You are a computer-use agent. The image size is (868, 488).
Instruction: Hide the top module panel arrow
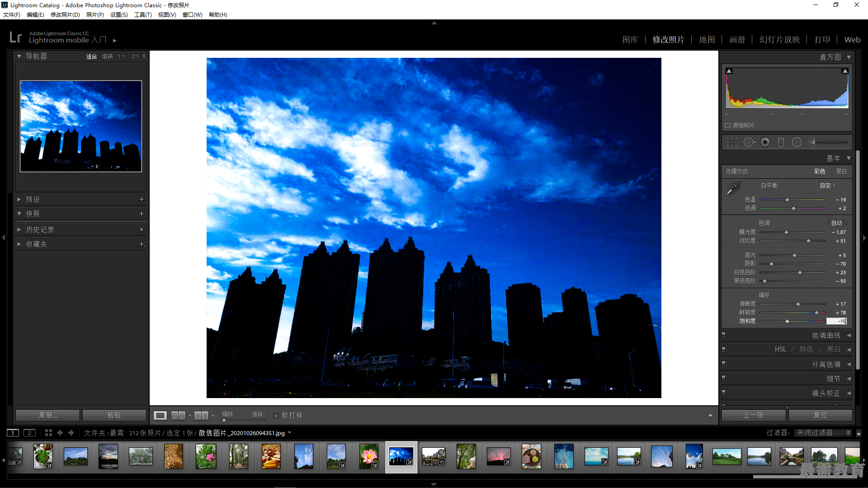tap(434, 23)
